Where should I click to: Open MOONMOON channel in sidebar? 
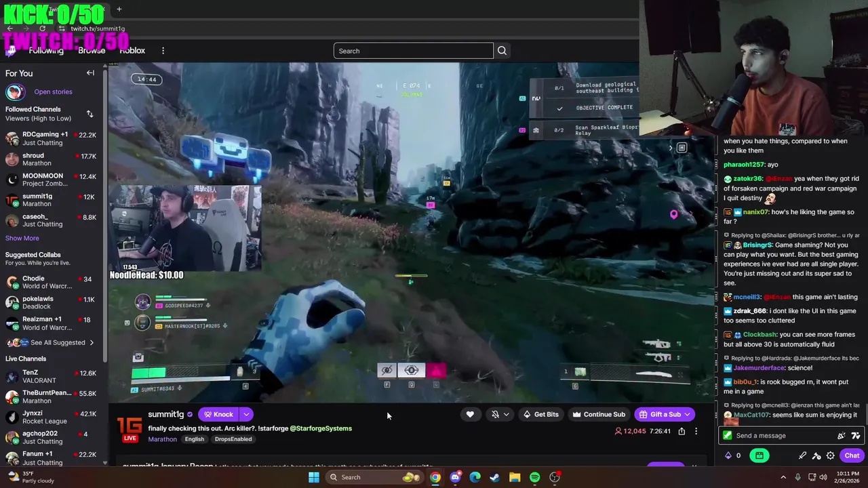click(53, 180)
